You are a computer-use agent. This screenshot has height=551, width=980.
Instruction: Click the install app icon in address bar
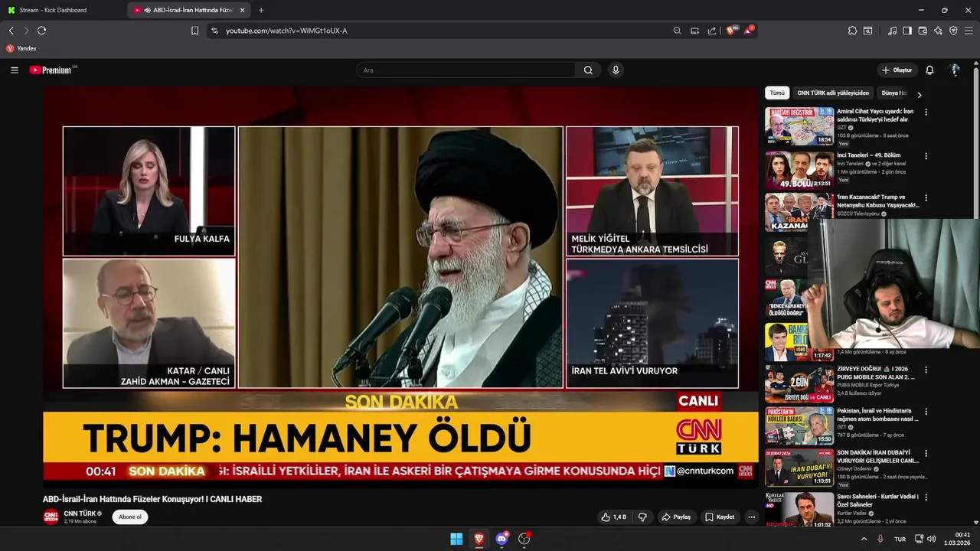[x=694, y=31]
